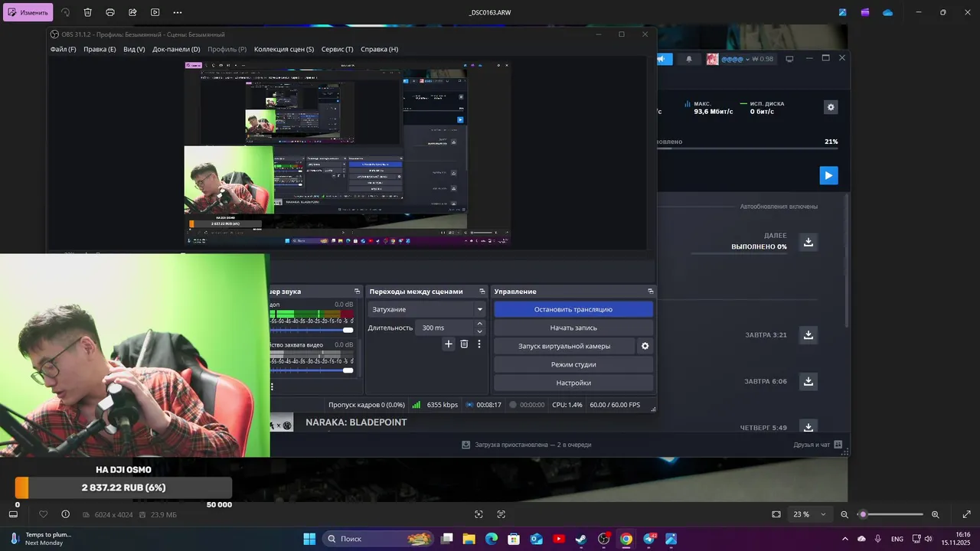Open the 23 % zoom level dropdown
The height and width of the screenshot is (551, 980).
pos(810,514)
